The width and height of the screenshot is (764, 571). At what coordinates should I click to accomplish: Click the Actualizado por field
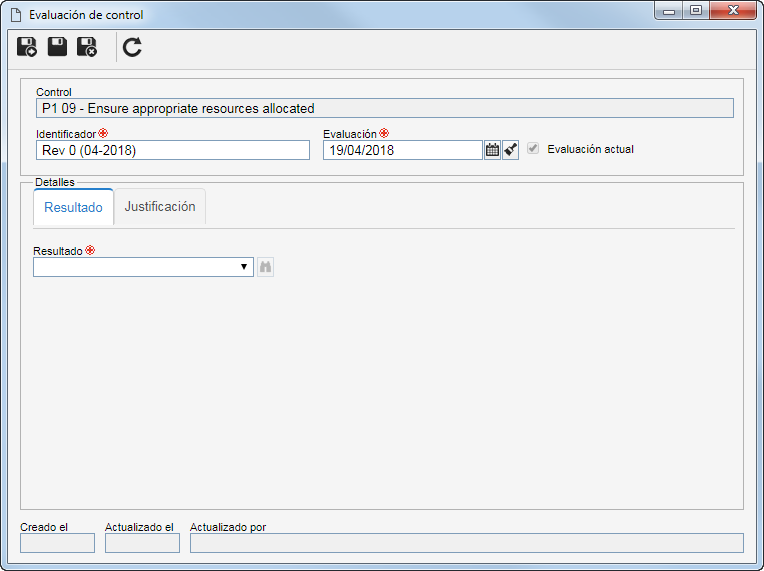point(467,543)
